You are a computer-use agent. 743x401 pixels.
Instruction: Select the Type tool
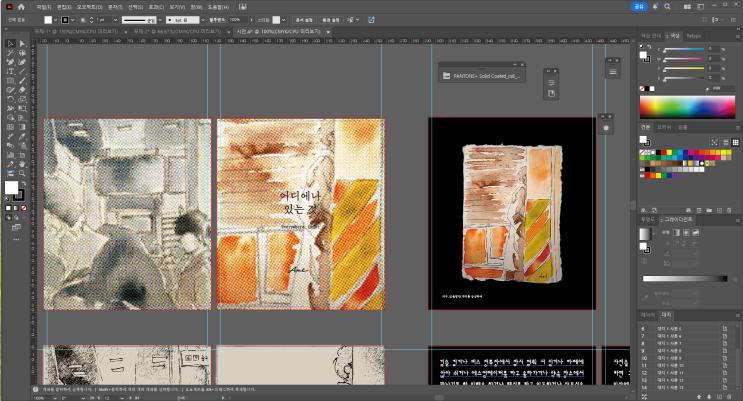click(10, 72)
